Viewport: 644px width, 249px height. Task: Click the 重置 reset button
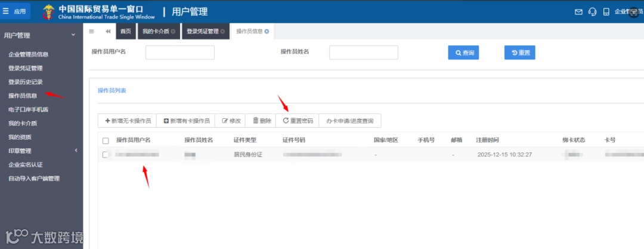coord(519,53)
